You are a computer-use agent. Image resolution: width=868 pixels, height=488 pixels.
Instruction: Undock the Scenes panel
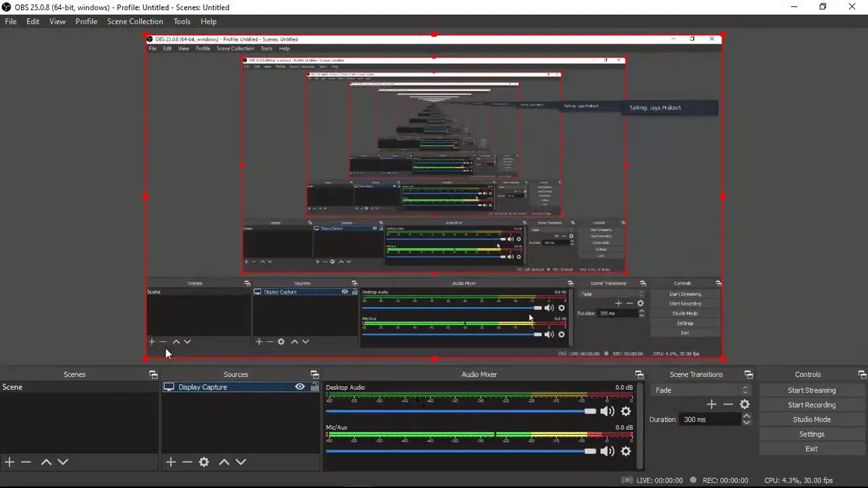(153, 374)
